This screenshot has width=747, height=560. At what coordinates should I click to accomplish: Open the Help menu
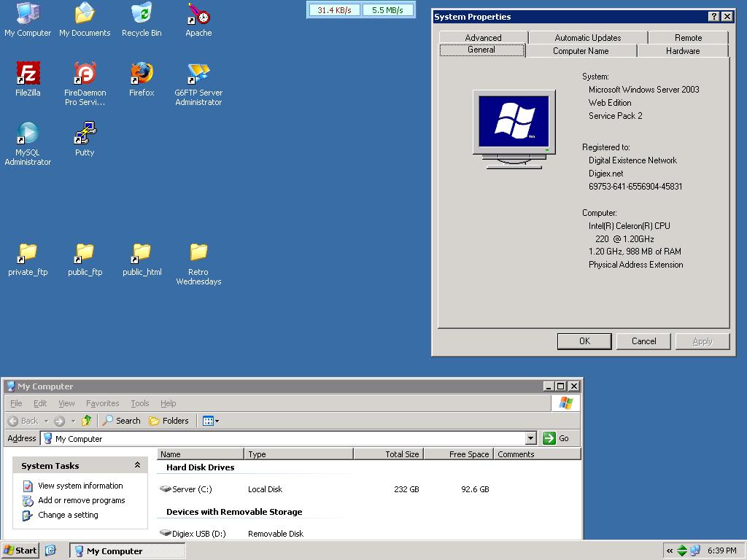click(x=169, y=403)
